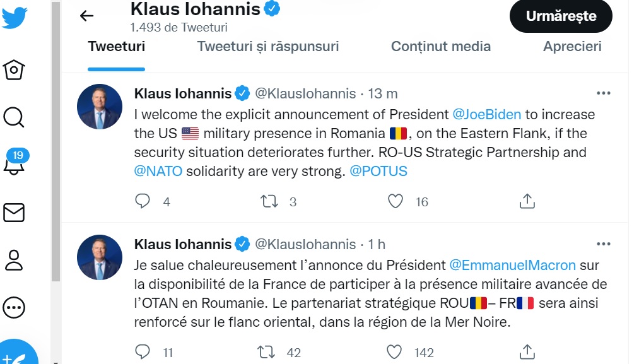
Task: Retweet the tweet about US military presence
Action: [x=269, y=201]
